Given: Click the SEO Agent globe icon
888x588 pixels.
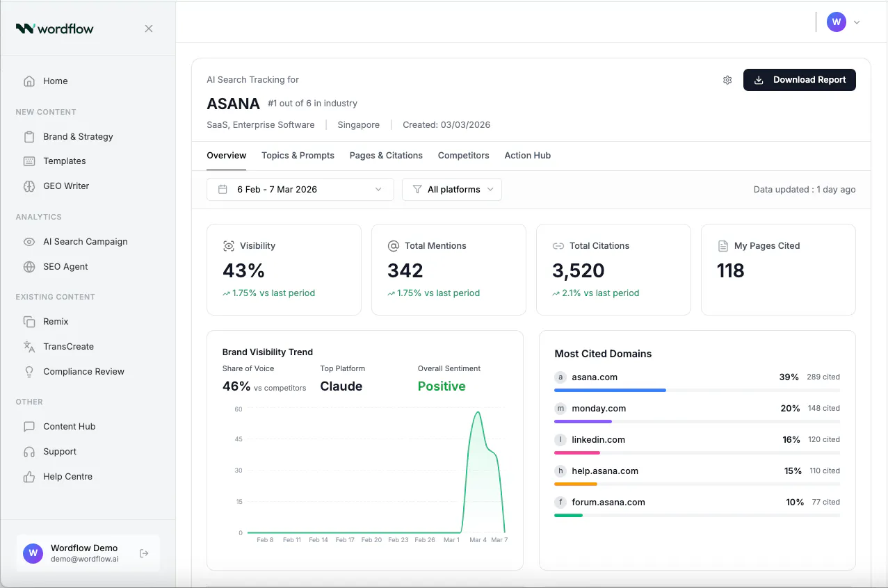Looking at the screenshot, I should pyautogui.click(x=29, y=266).
